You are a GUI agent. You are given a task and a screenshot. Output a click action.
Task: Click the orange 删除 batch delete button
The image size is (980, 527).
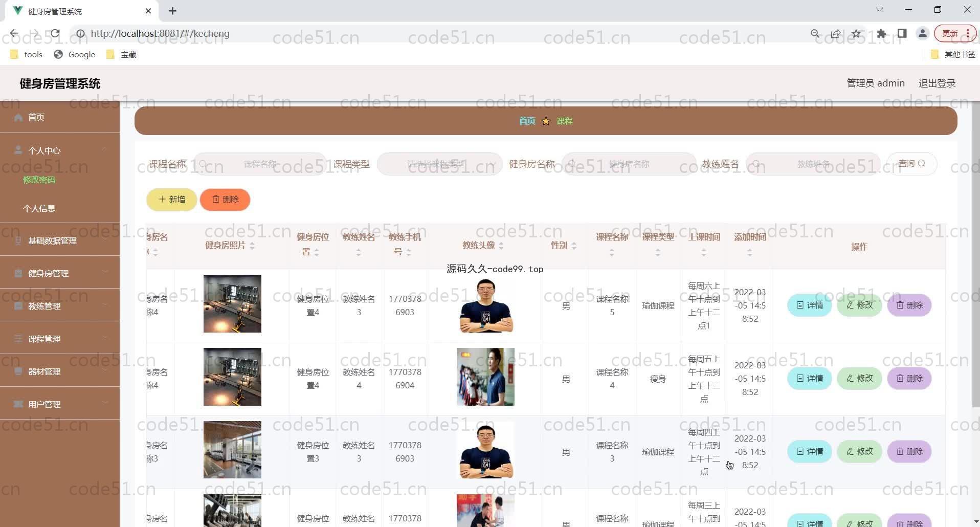coord(225,199)
